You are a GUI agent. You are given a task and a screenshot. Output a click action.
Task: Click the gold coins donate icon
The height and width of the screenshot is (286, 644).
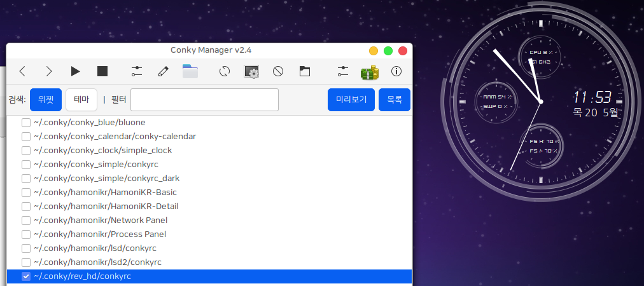(369, 71)
